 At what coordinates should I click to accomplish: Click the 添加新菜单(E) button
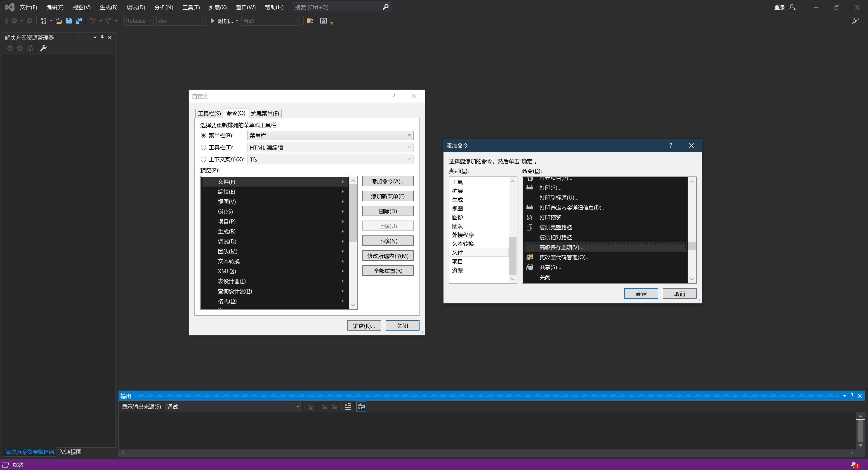tap(387, 196)
